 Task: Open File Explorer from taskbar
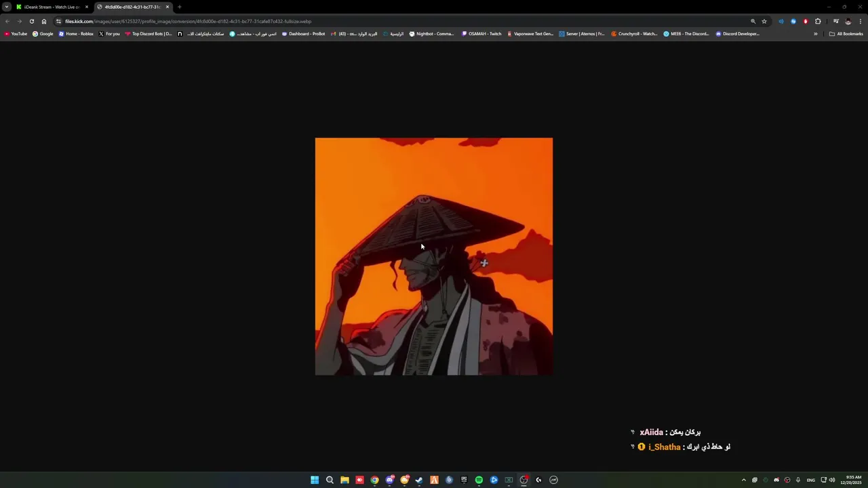tap(344, 480)
